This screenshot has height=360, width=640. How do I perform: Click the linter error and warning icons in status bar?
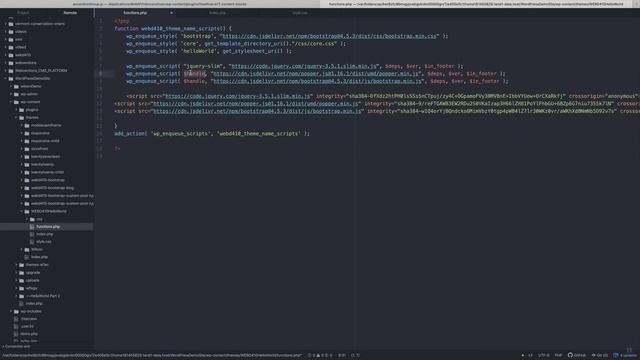coord(320,355)
